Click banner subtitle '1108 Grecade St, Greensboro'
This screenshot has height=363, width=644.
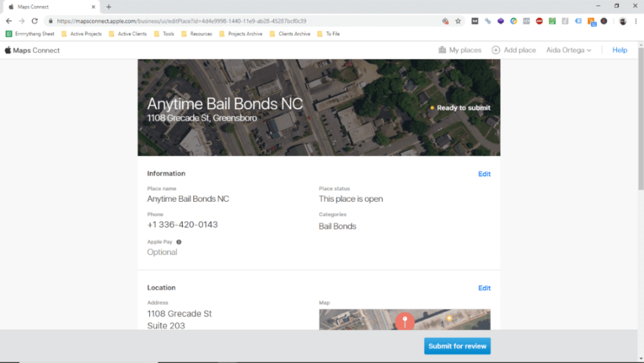pyautogui.click(x=202, y=118)
